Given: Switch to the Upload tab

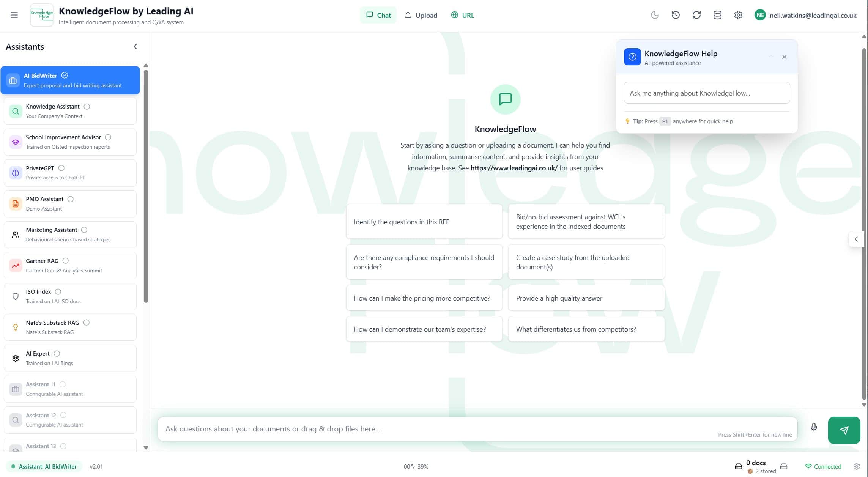Looking at the screenshot, I should click(421, 15).
